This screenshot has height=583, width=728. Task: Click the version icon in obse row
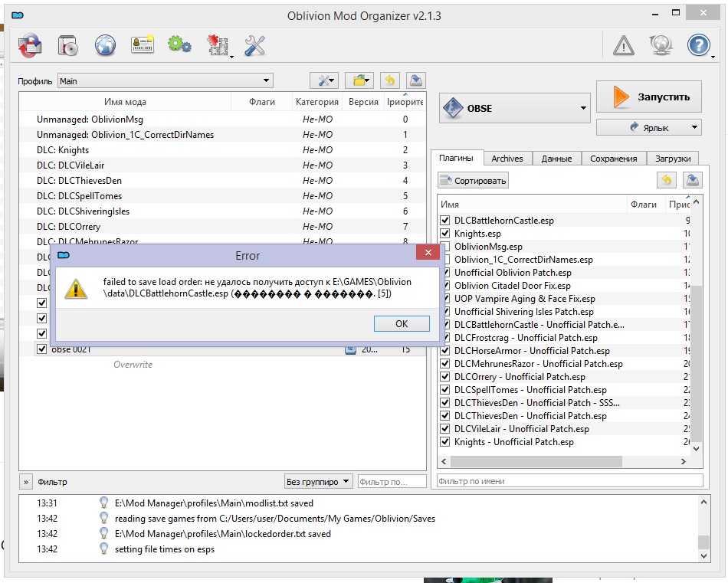pyautogui.click(x=350, y=349)
